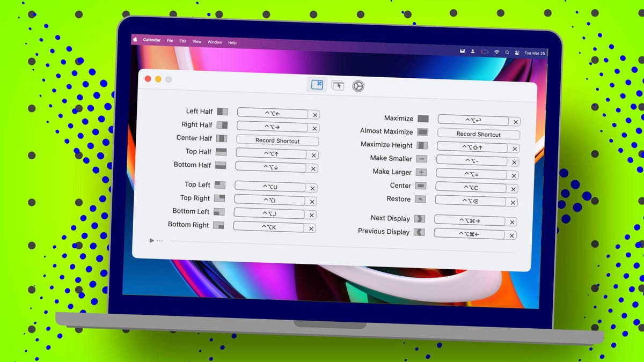Clear the Right Half shortcut

pos(314,128)
